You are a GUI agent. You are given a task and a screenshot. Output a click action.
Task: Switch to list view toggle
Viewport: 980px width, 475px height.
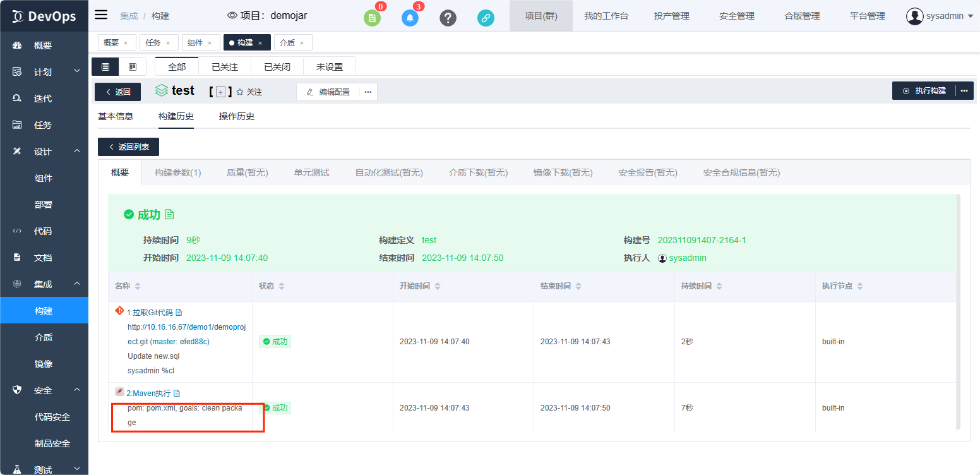(x=105, y=67)
